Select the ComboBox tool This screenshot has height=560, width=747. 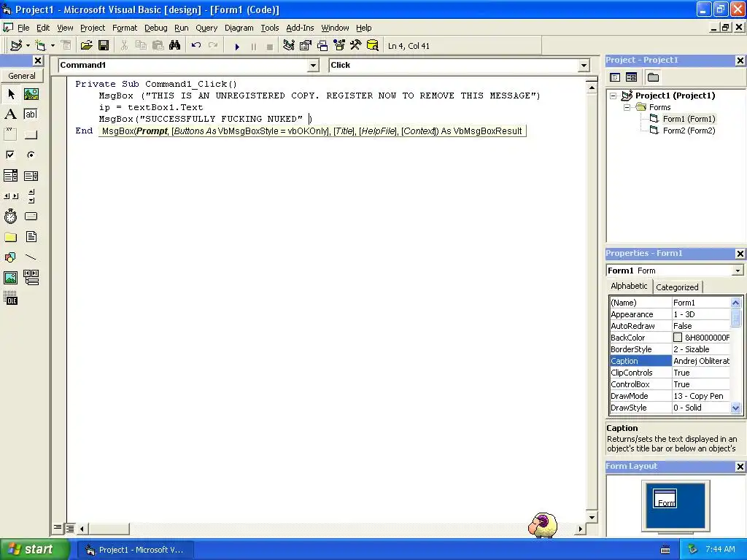[x=10, y=176]
